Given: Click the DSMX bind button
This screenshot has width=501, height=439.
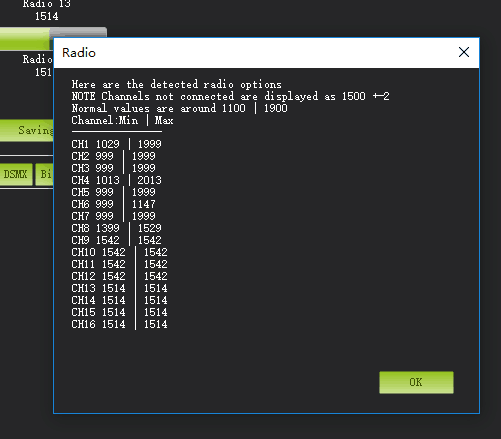Looking at the screenshot, I should [16, 174].
